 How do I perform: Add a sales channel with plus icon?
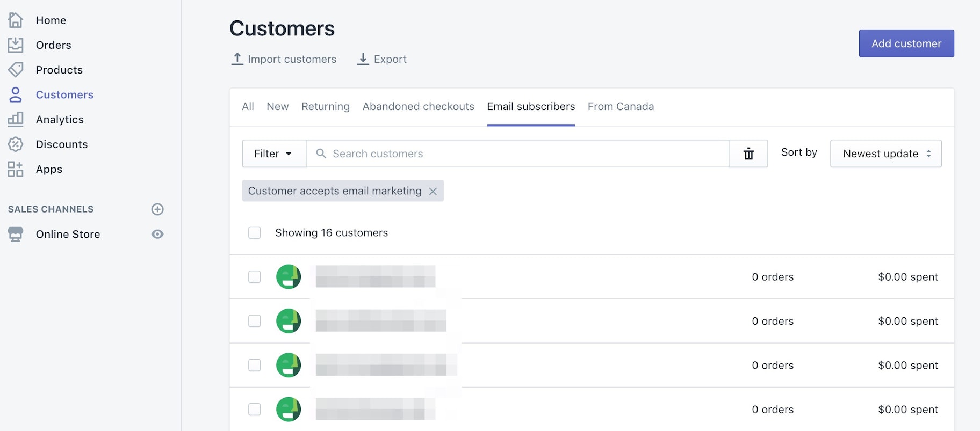[157, 209]
